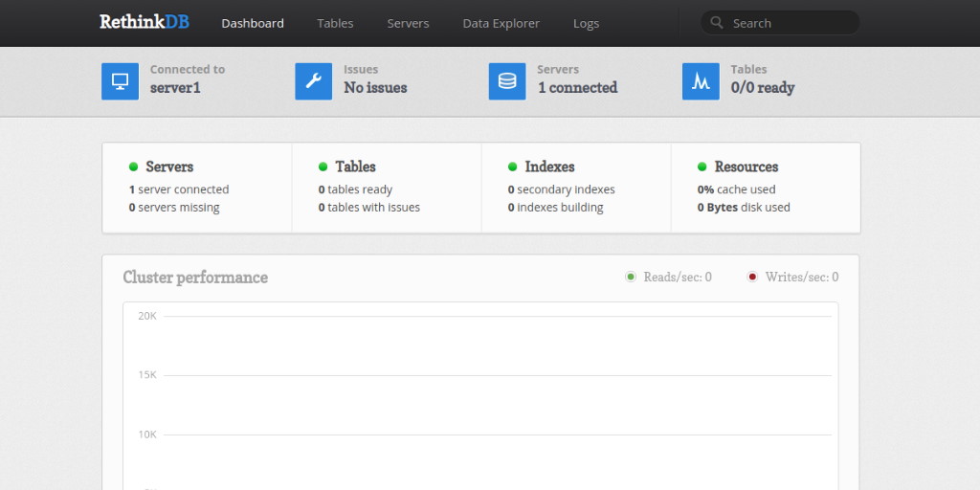Click the 0/0 ready status
Screen dimensions: 980x490
coord(763,87)
